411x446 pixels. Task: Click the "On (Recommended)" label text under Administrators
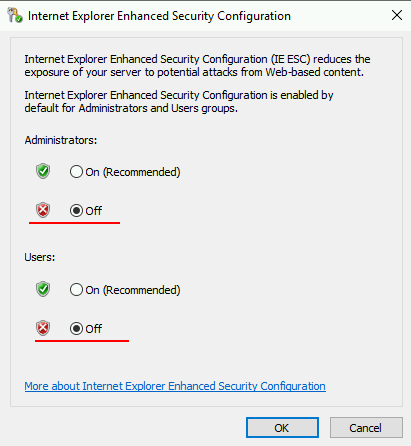[133, 172]
